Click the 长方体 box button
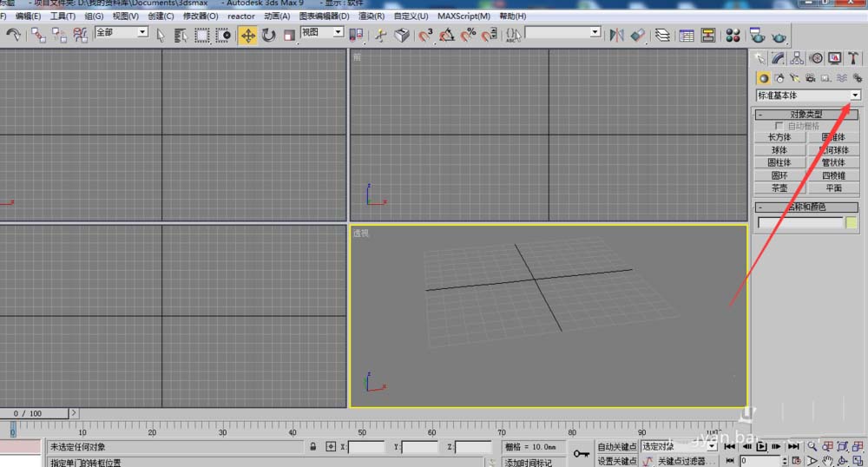Screen dimensions: 868x467 click(779, 137)
